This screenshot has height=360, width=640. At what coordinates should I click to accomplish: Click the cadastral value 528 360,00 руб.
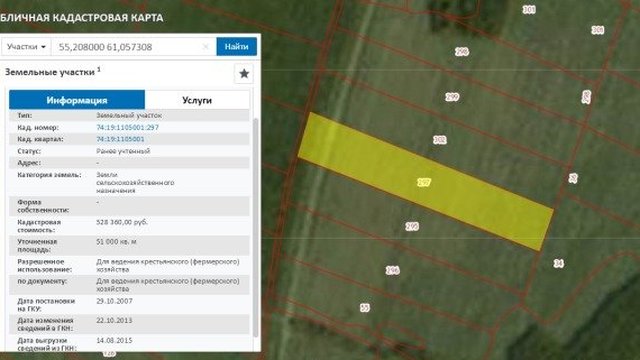tap(122, 222)
